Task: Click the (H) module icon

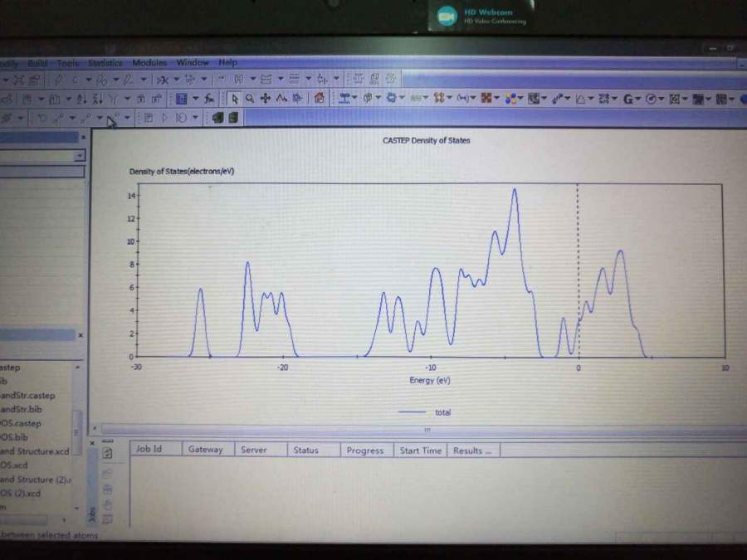Action: click(x=461, y=99)
